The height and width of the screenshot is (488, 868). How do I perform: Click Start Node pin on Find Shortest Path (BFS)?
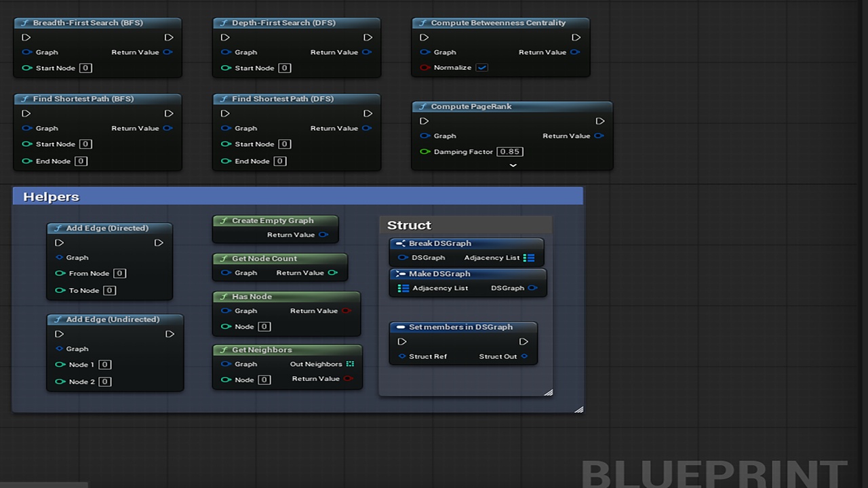click(x=27, y=144)
